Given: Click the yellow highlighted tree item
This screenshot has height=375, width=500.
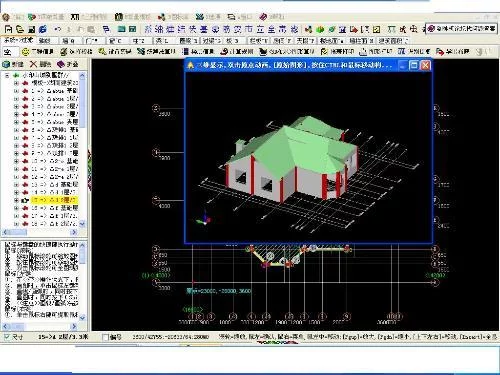Looking at the screenshot, I should click(x=55, y=200).
